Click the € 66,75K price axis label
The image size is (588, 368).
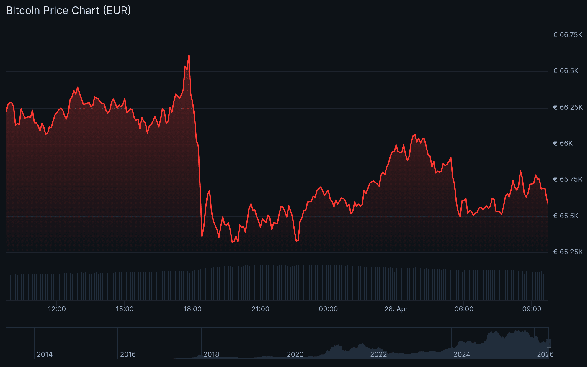568,35
